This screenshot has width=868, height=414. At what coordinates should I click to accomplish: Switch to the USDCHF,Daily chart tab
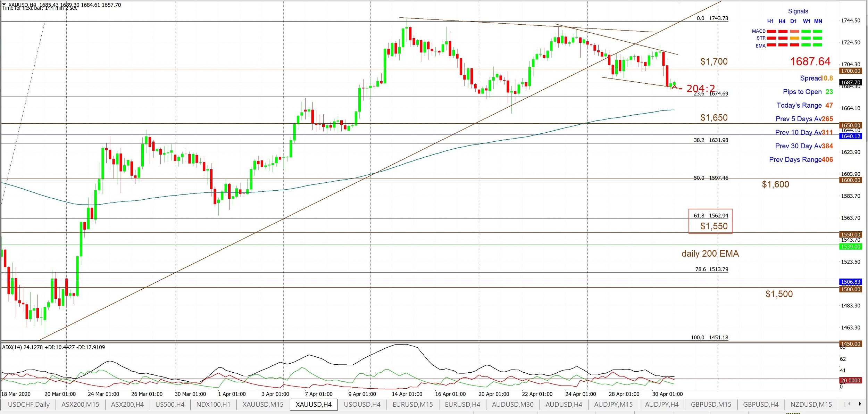click(29, 404)
